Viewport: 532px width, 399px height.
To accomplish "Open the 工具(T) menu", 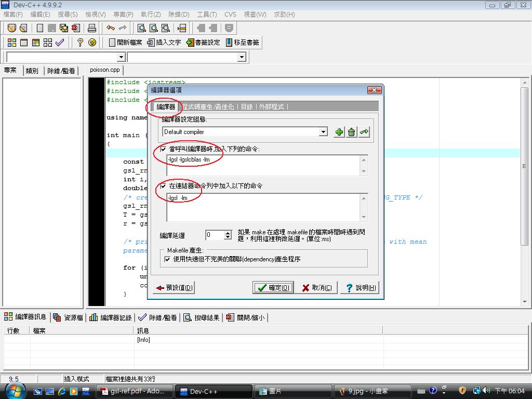I will click(207, 14).
